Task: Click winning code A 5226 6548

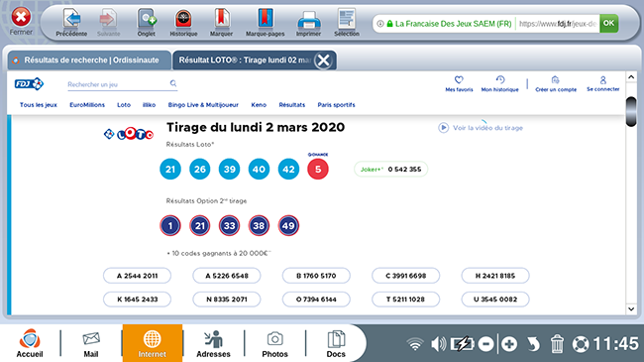Action: coord(227,276)
